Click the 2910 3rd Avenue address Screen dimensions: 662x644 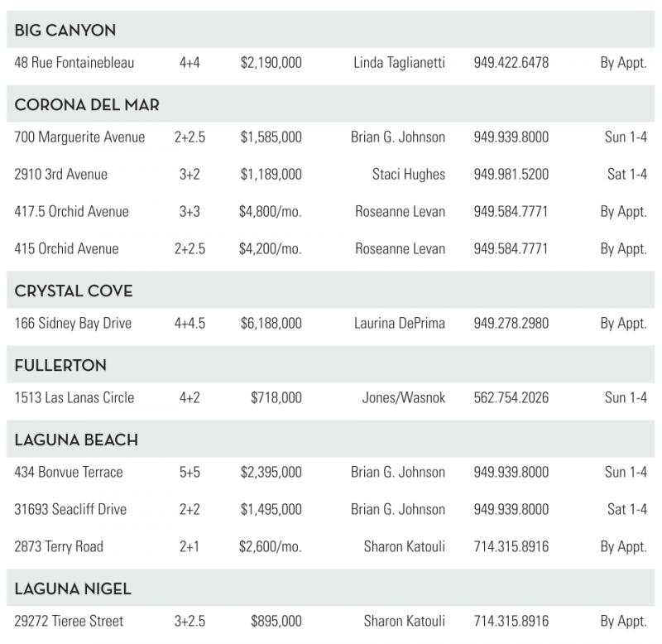61,175
